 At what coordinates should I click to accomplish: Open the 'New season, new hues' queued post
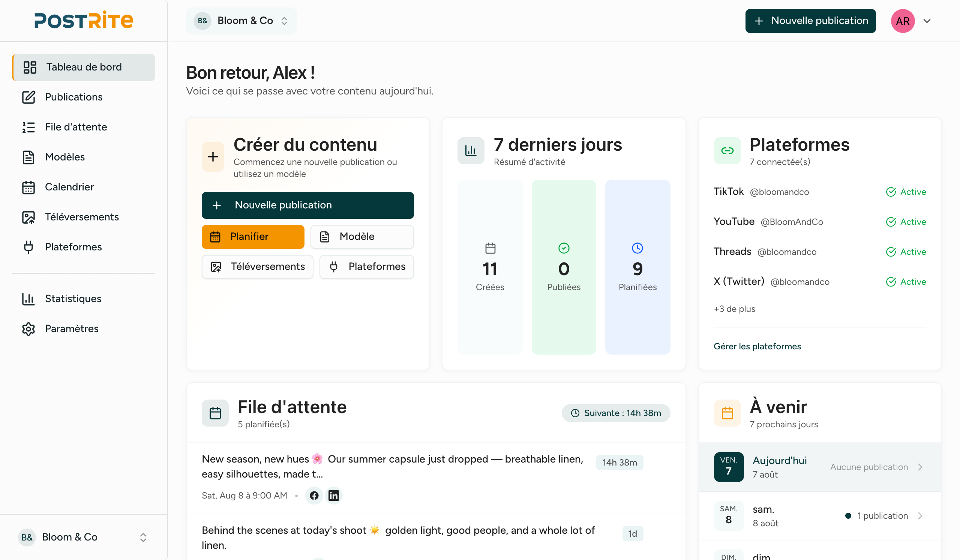[x=436, y=478]
